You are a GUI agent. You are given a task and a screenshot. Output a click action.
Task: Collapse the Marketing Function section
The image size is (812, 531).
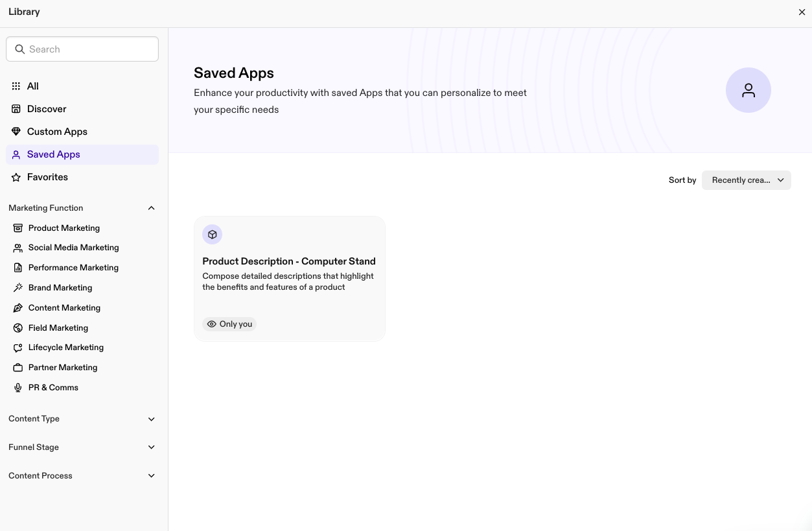click(x=152, y=208)
